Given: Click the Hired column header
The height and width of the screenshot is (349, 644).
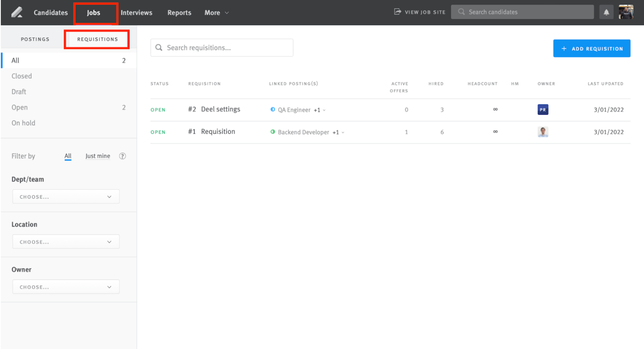Looking at the screenshot, I should (436, 84).
